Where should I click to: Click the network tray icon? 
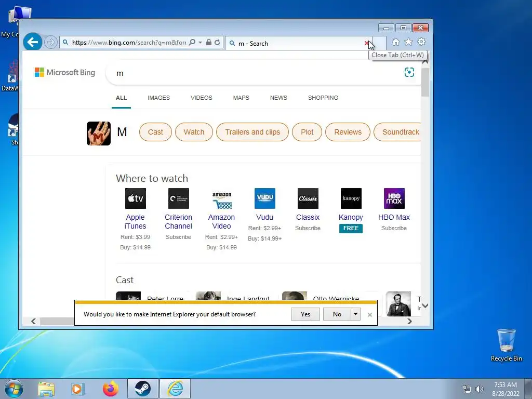(467, 389)
